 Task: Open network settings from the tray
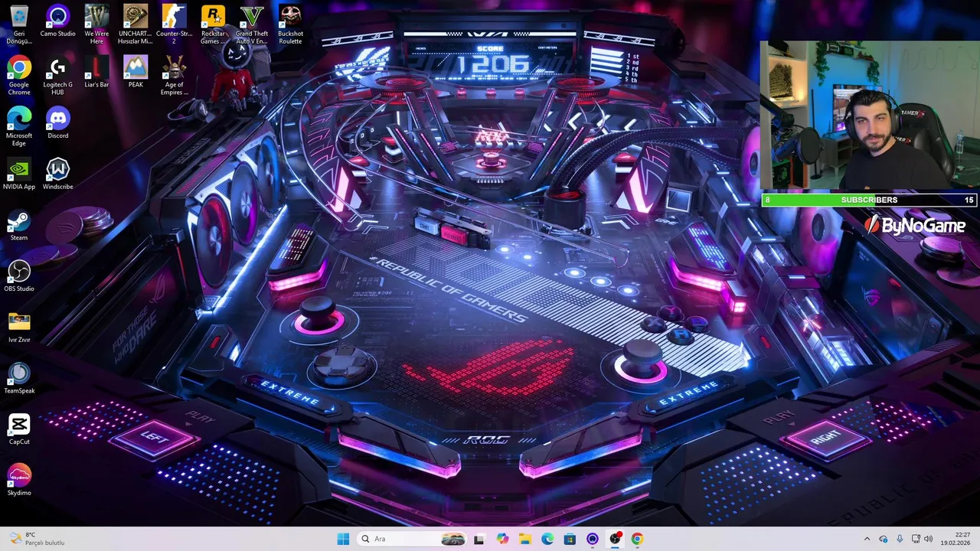click(x=916, y=539)
